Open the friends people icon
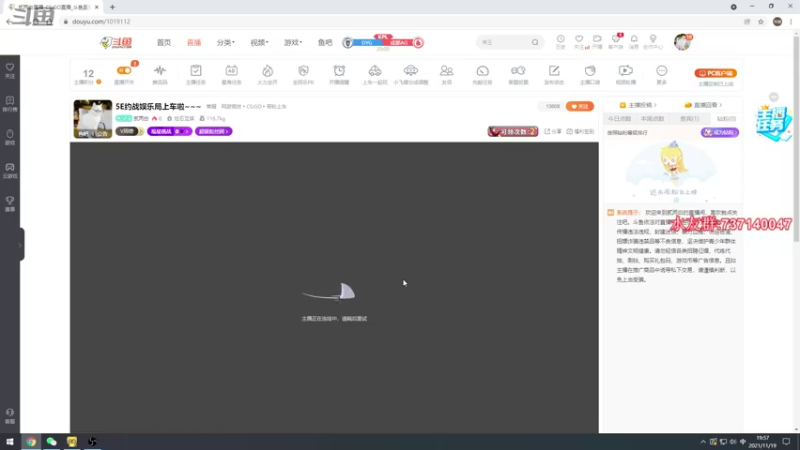This screenshot has width=800, height=450. pyautogui.click(x=446, y=70)
